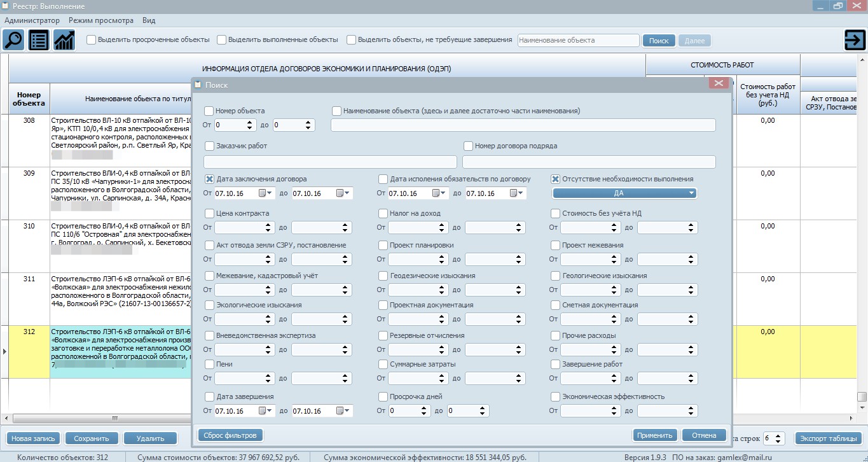The image size is (868, 462).
Task: Enable Выделить объекты, не требующие завершения
Action: point(352,39)
